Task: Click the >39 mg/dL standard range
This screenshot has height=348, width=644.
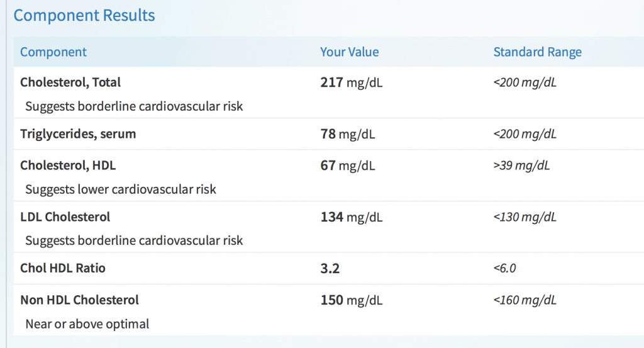Action: click(521, 166)
